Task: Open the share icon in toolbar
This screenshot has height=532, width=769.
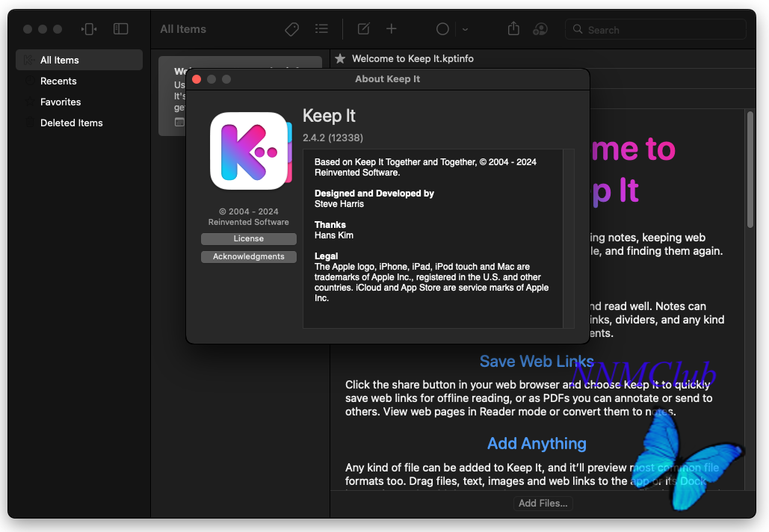Action: point(513,28)
